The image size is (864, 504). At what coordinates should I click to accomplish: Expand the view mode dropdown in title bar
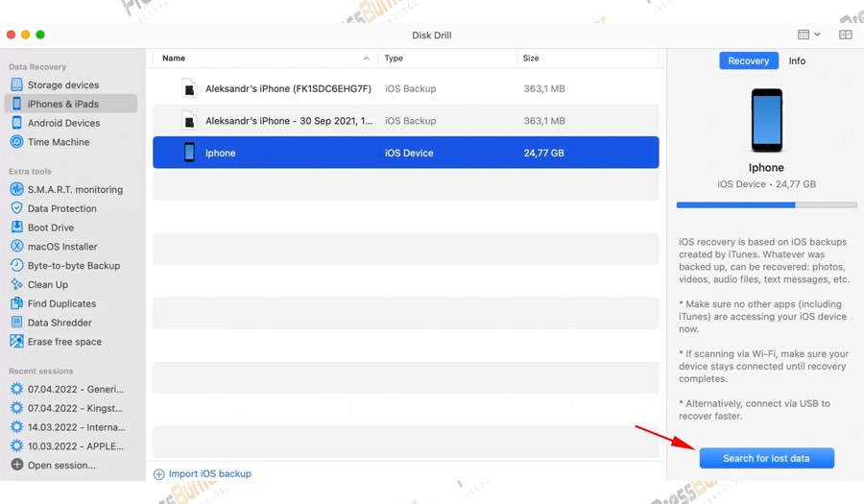pyautogui.click(x=808, y=35)
